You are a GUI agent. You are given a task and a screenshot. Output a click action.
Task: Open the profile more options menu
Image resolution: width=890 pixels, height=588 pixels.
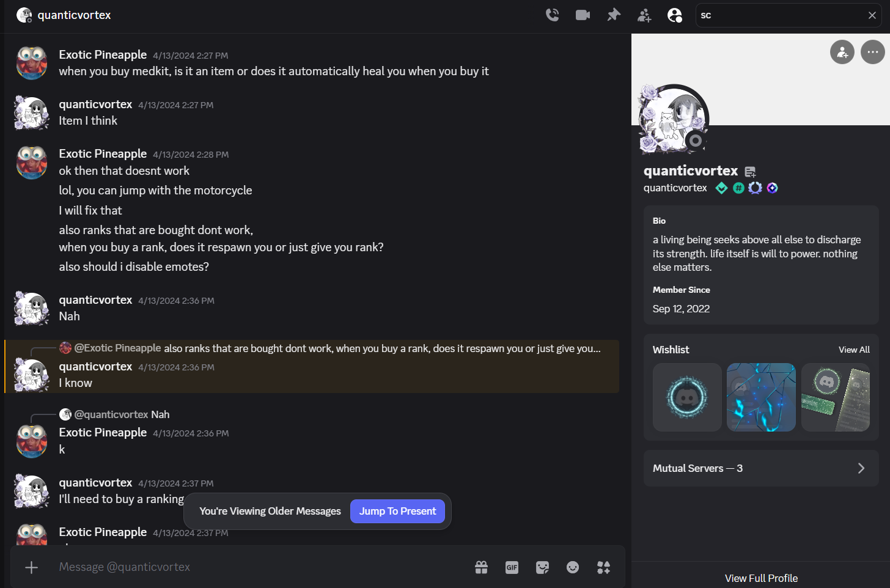click(873, 52)
